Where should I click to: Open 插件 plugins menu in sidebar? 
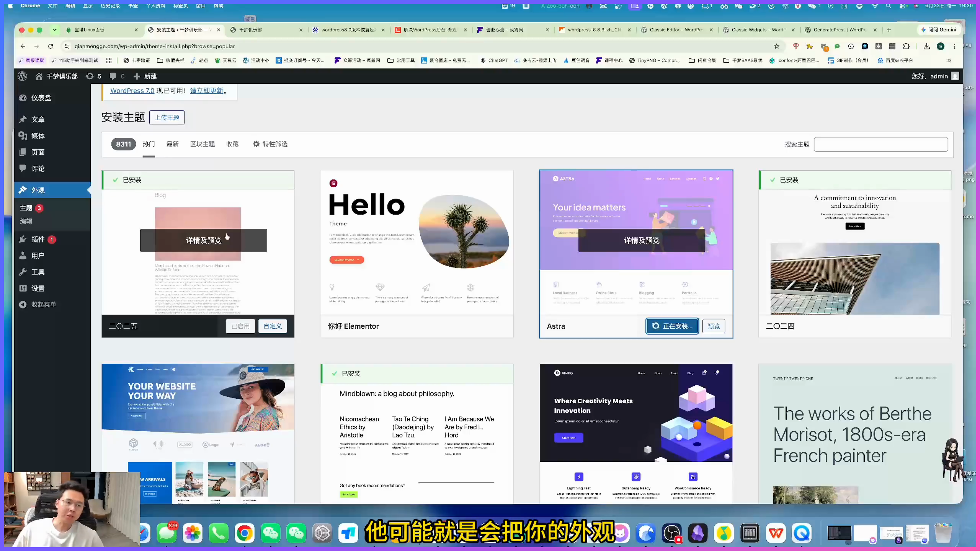coord(52,240)
